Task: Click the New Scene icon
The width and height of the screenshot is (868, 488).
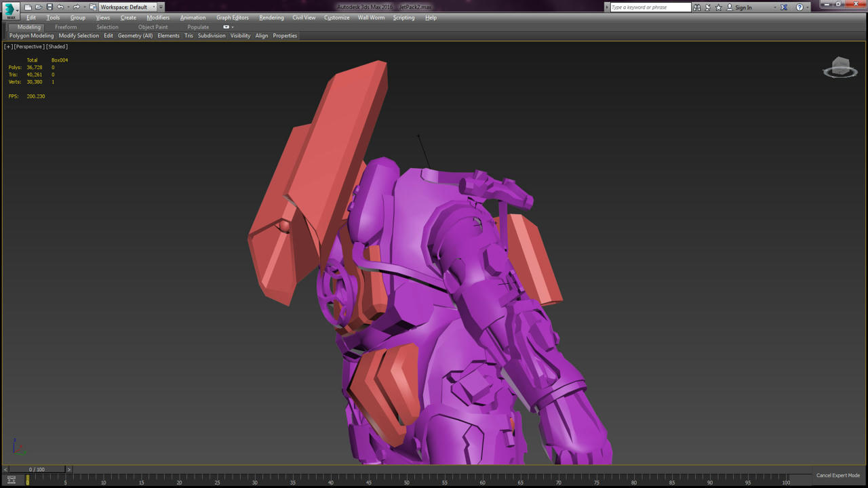Action: [x=28, y=7]
